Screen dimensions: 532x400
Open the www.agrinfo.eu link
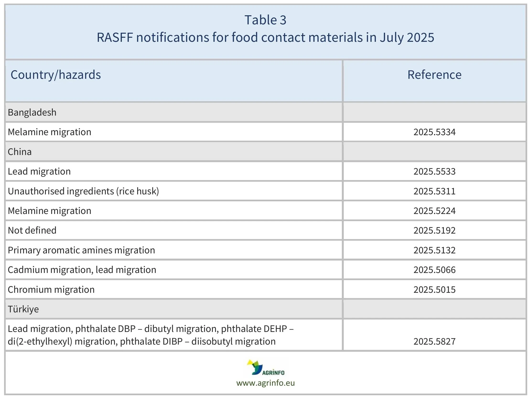[265, 383]
